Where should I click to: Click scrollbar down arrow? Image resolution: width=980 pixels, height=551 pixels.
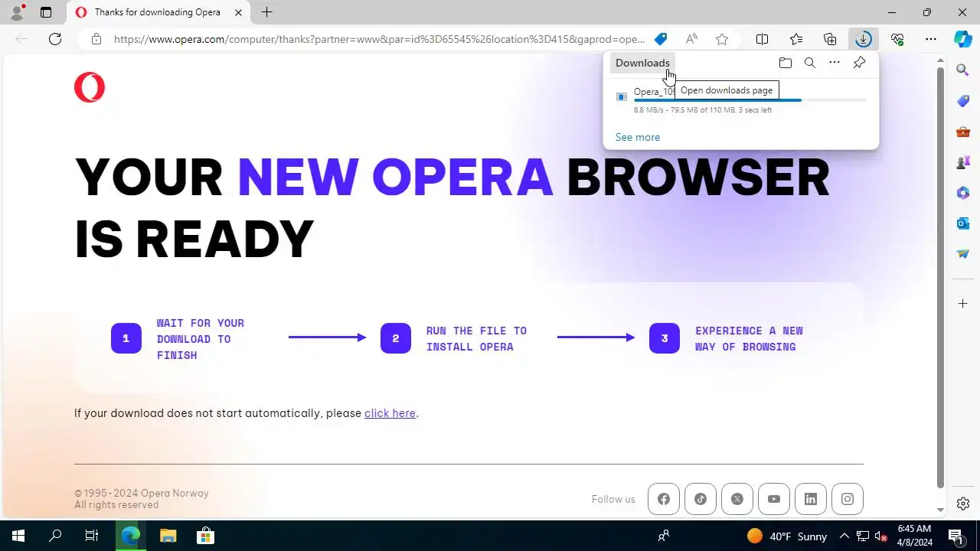pyautogui.click(x=941, y=510)
